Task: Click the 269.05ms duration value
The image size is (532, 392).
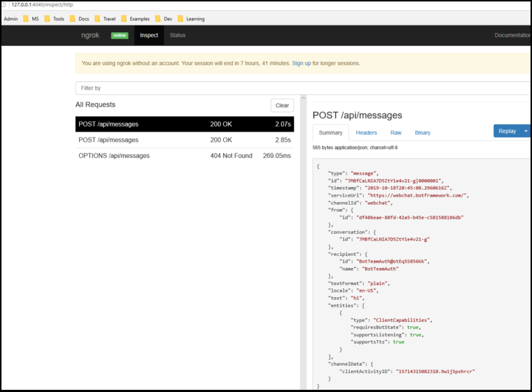Action: 277,156
